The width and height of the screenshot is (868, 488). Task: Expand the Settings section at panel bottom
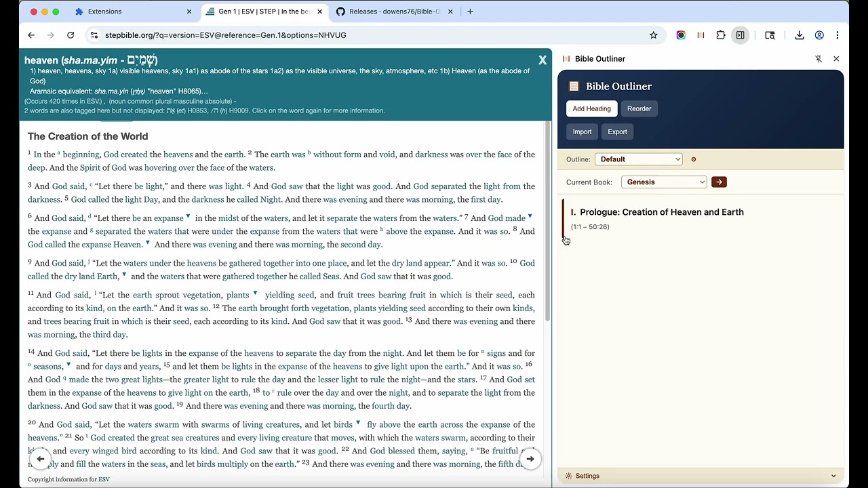click(x=701, y=476)
